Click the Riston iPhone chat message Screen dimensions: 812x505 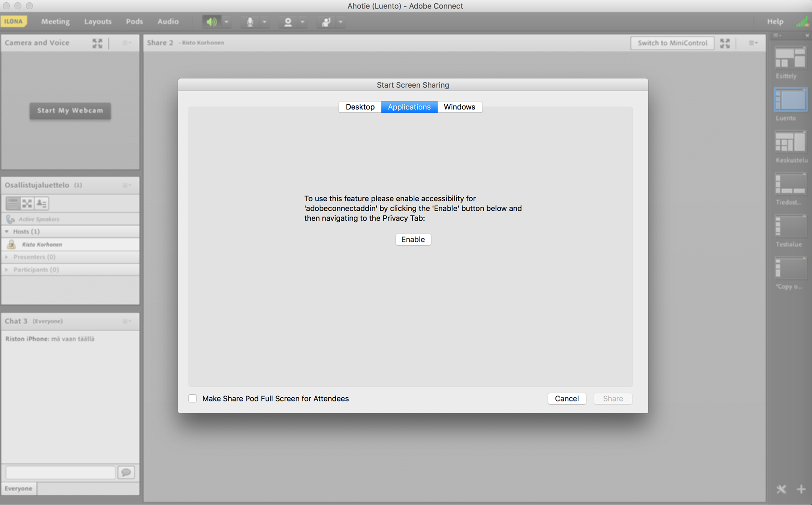50,339
